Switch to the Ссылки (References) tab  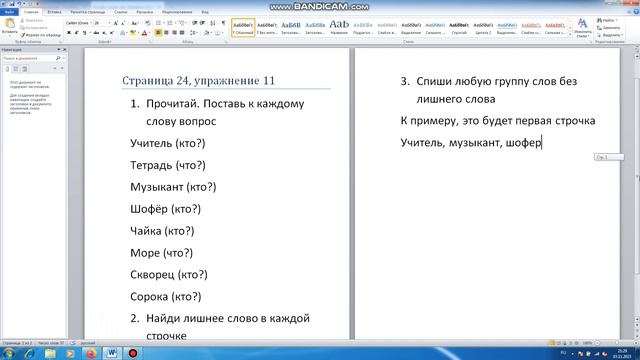pyautogui.click(x=121, y=12)
